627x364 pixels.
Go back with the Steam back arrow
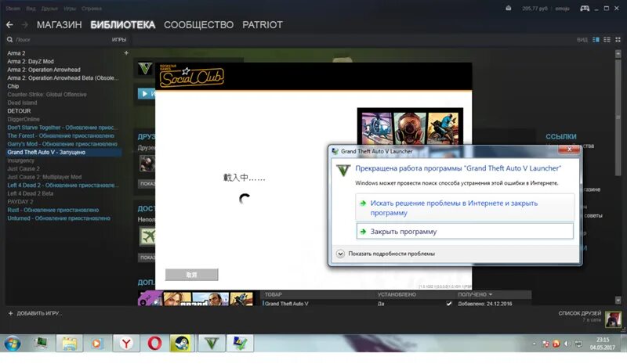click(9, 25)
